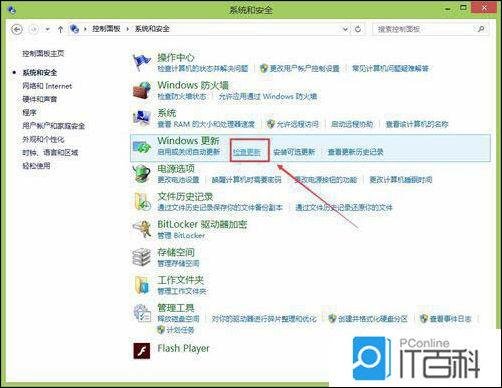The image size is (502, 388).
Task: Open the window system menu icon in title bar
Action: [12, 10]
